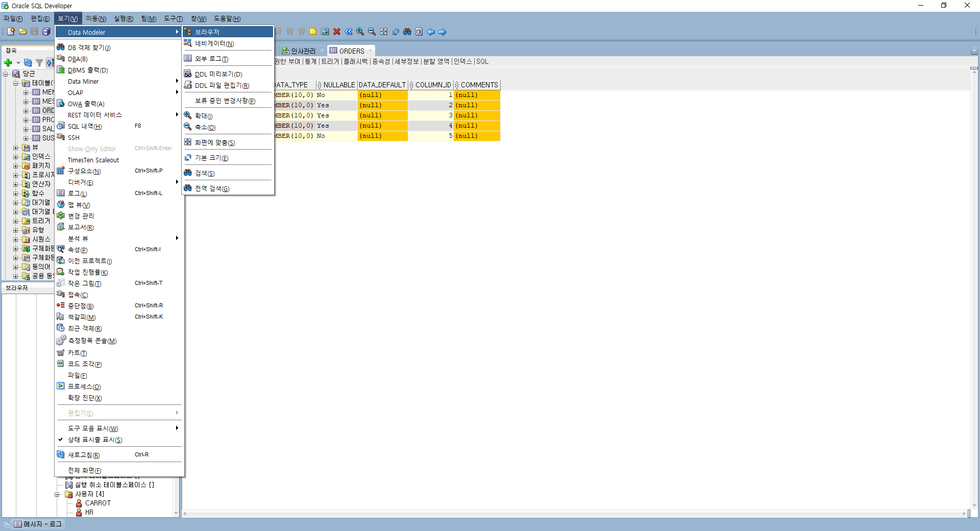Expand the 트리거 tree node
Screen dimensions: 980x531
pyautogui.click(x=15, y=221)
